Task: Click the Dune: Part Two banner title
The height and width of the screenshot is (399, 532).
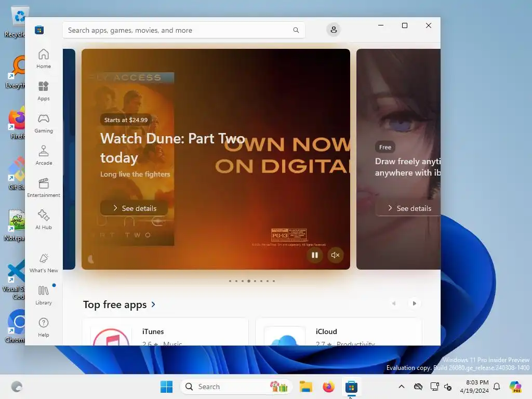Action: coord(172,148)
